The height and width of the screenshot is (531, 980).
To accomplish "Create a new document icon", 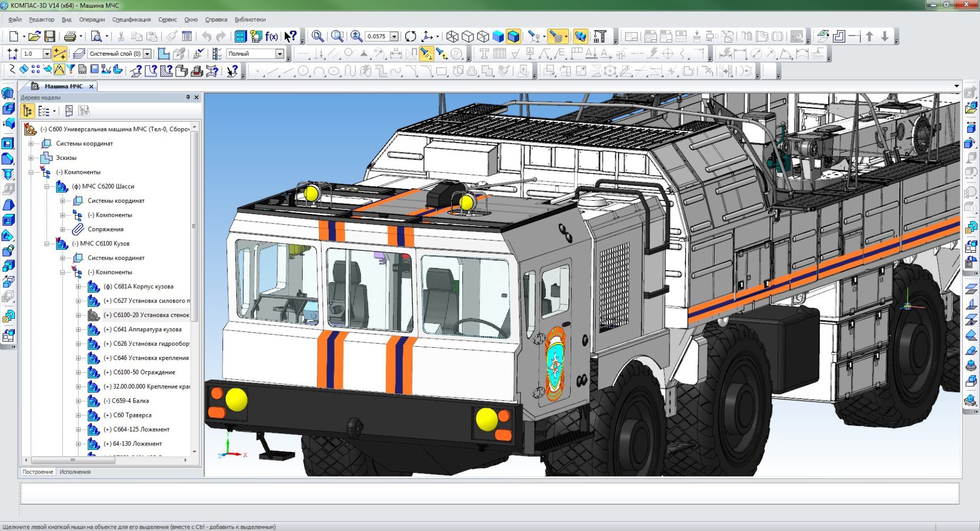I will [x=14, y=36].
